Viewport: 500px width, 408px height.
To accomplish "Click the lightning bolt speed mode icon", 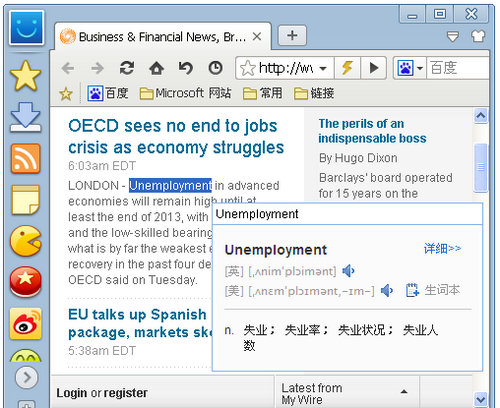I will pyautogui.click(x=347, y=68).
